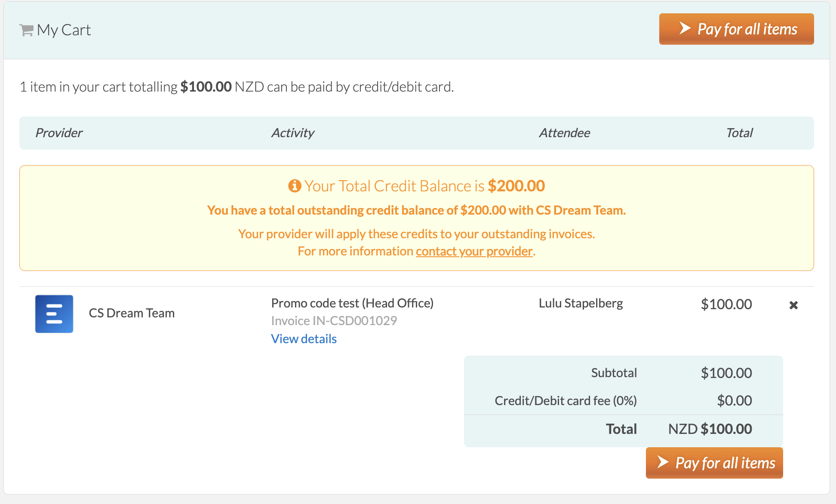Viewport: 836px width, 504px height.
Task: Click the Provider column header
Action: [59, 133]
